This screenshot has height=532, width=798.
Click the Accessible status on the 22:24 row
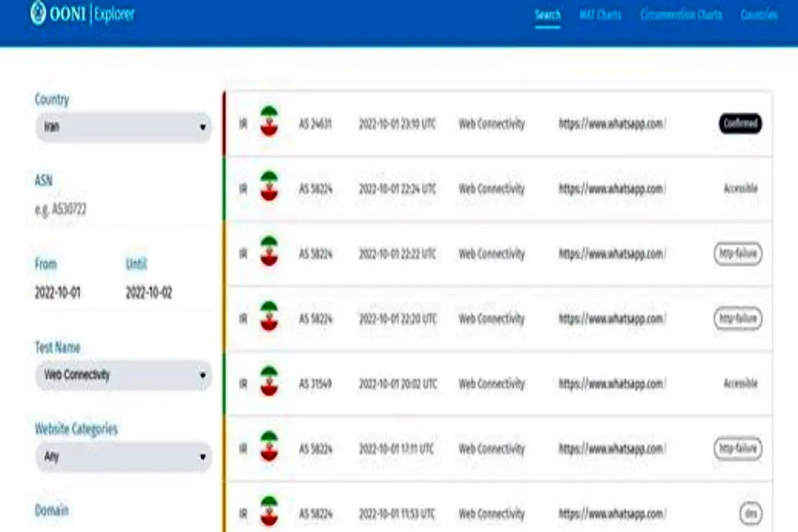pos(741,189)
